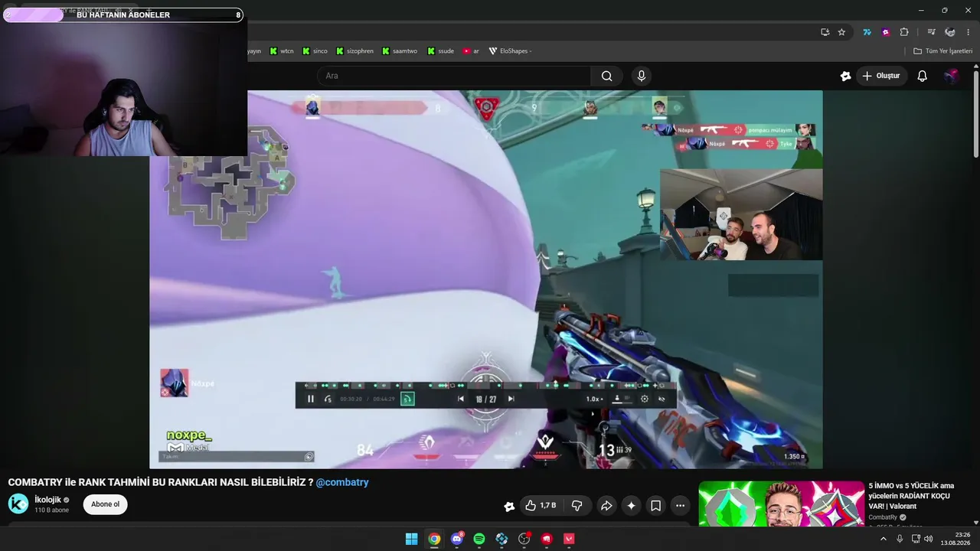Open the YouTube account avatar menu
The image size is (980, 551).
tap(951, 76)
